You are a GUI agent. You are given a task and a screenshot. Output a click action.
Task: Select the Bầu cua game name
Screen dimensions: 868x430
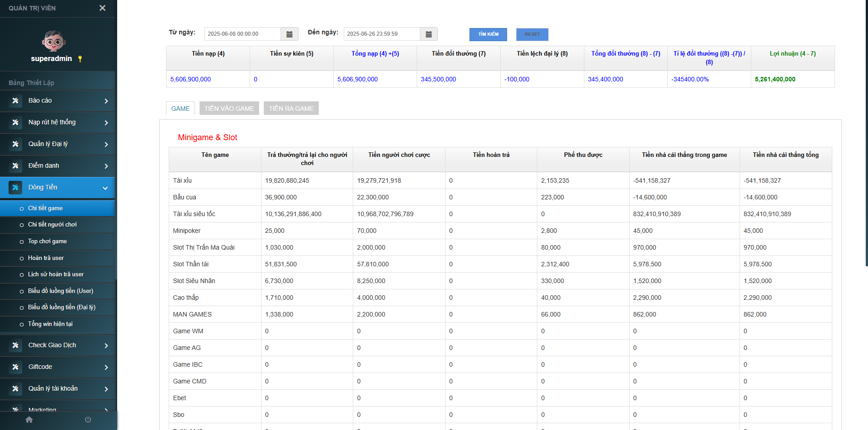tap(185, 198)
